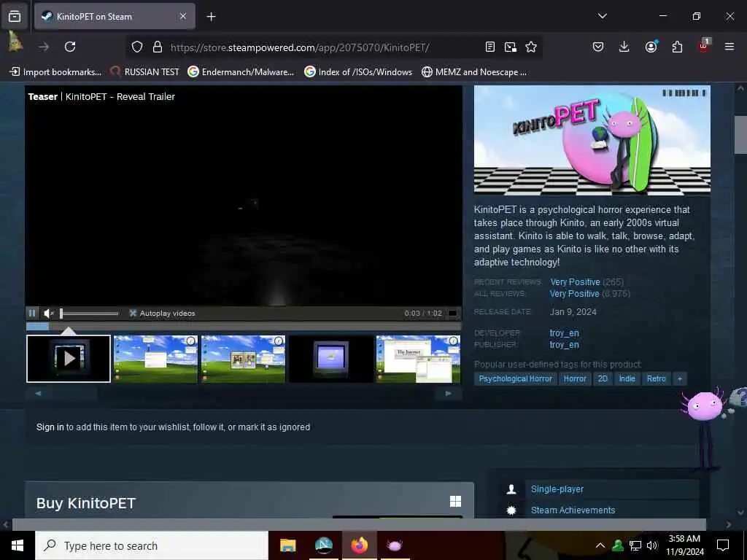This screenshot has width=747, height=560.
Task: Seek along the video progress bar
Action: (x=244, y=327)
